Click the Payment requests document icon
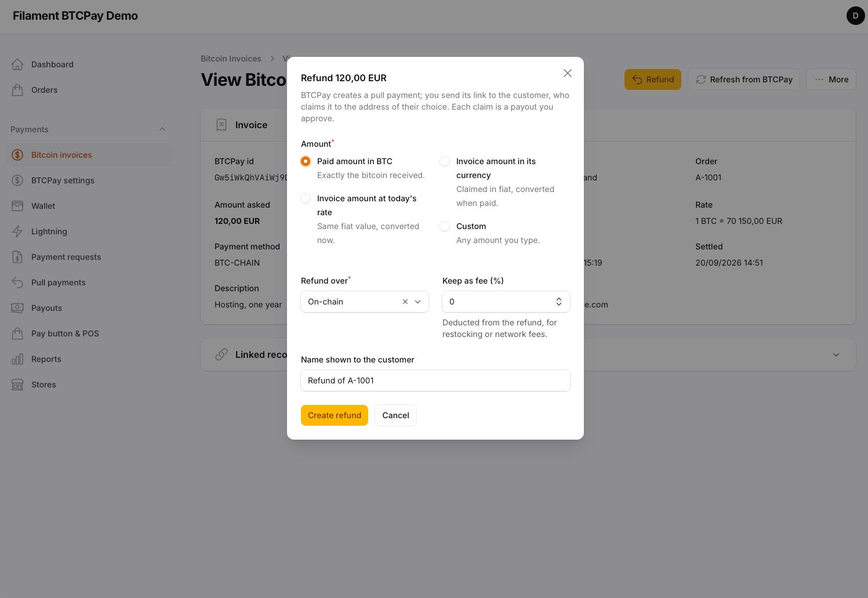 (x=17, y=257)
